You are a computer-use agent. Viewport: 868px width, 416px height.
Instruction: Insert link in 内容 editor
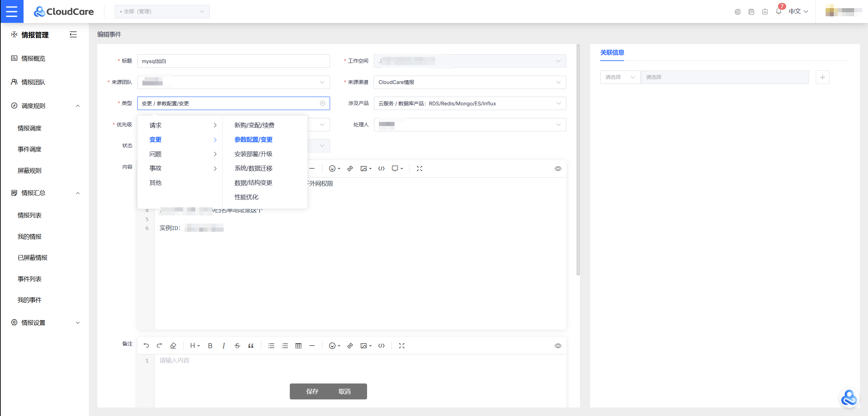pyautogui.click(x=350, y=169)
